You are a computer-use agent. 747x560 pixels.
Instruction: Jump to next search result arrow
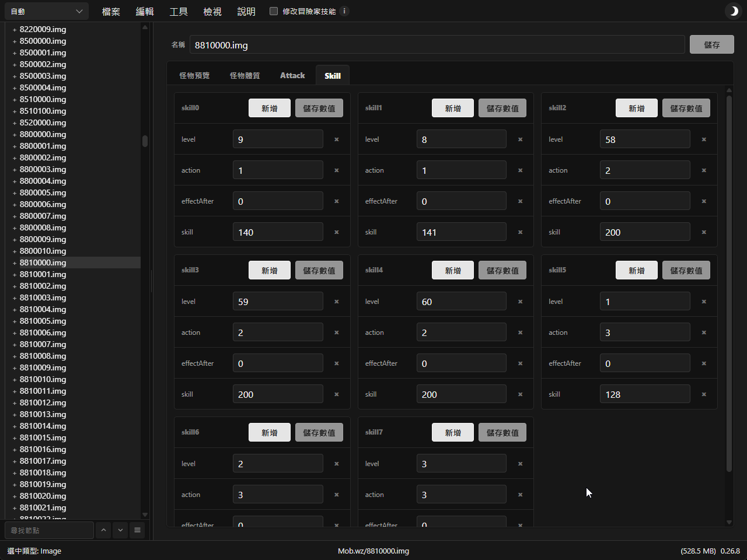pos(120,530)
